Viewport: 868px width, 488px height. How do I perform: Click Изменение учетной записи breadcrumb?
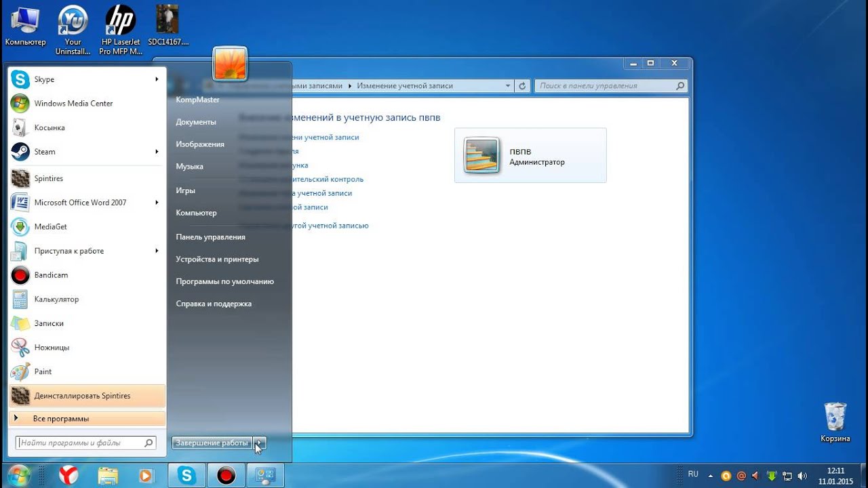click(x=405, y=86)
